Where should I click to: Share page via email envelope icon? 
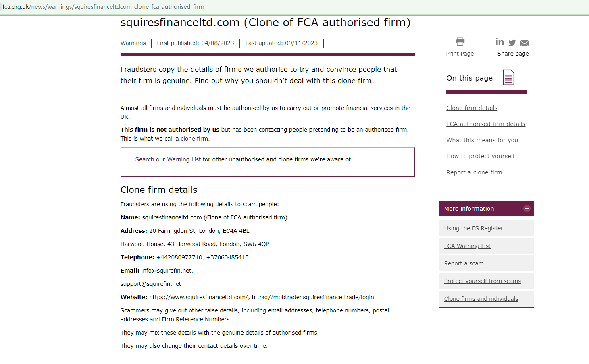[x=524, y=43]
